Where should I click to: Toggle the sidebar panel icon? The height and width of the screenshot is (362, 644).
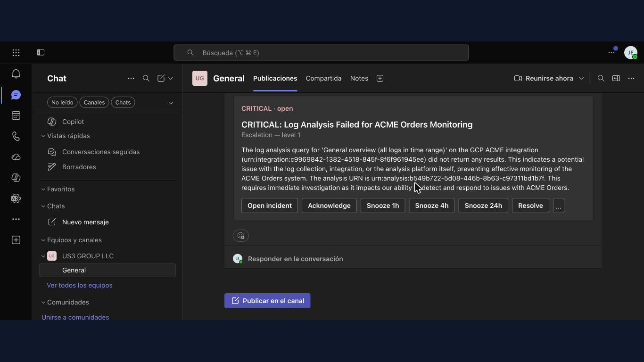pos(41,52)
